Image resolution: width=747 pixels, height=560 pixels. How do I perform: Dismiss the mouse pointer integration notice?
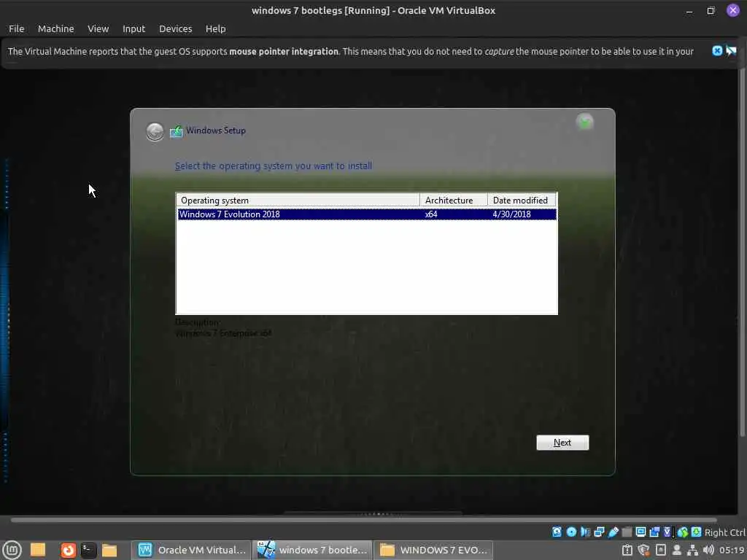[717, 51]
